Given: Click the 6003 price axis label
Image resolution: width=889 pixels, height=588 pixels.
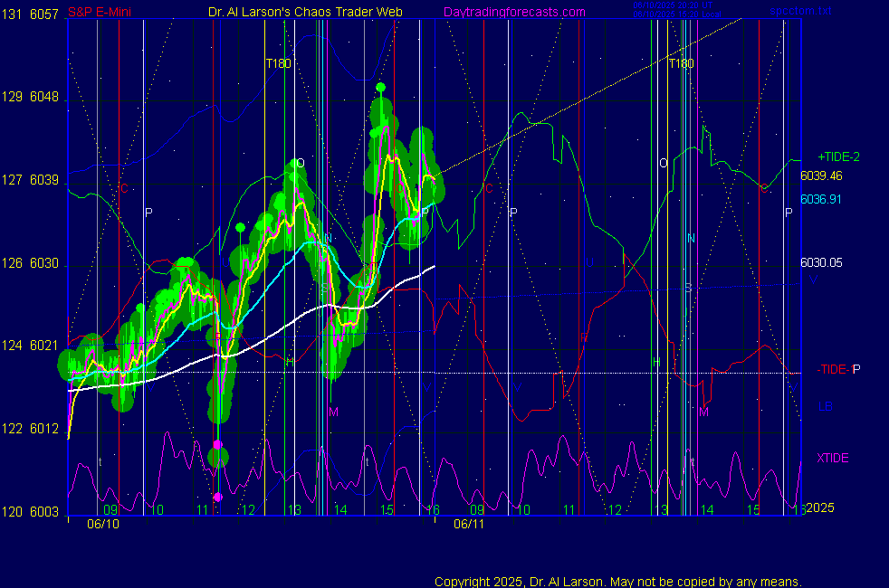Looking at the screenshot, I should [44, 512].
